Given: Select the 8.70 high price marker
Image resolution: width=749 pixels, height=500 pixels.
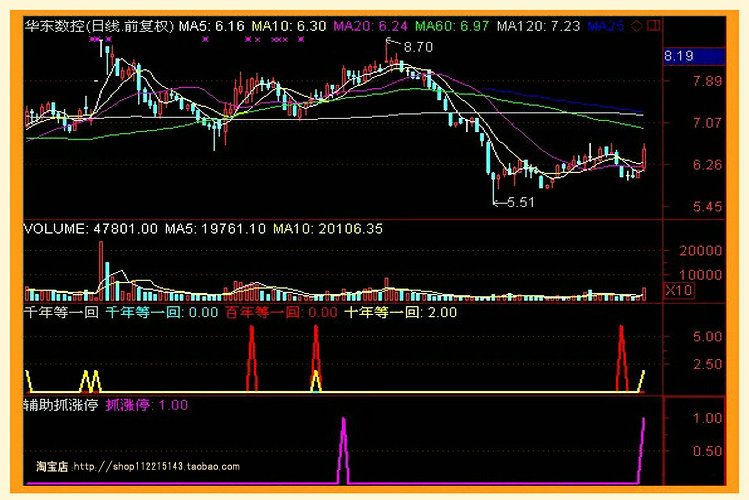Looking at the screenshot, I should click(x=418, y=46).
